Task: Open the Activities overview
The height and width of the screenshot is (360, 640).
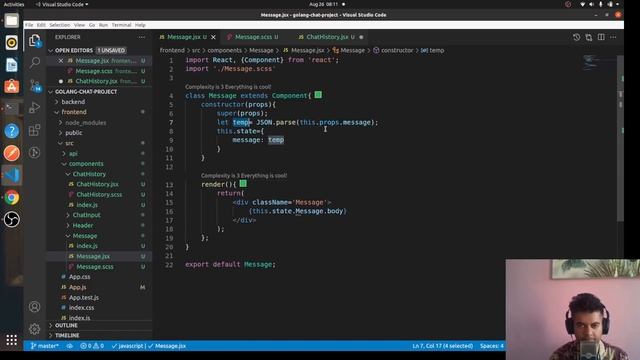Action: coord(13,4)
